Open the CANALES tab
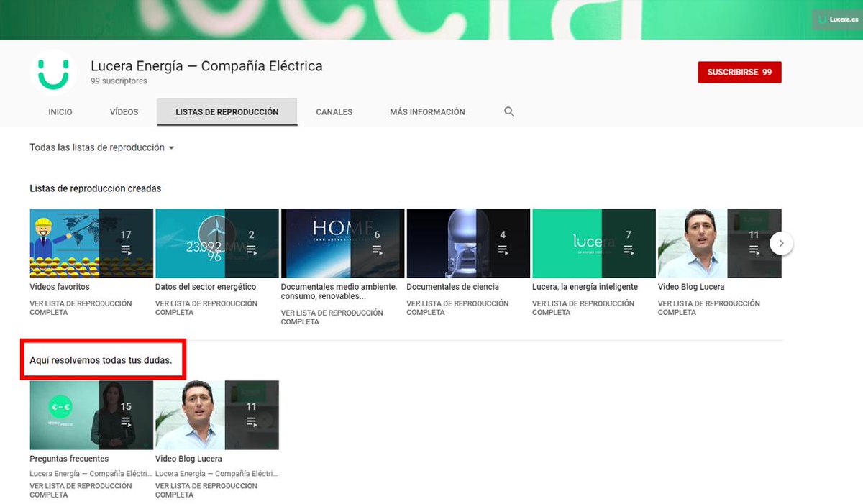The width and height of the screenshot is (863, 504). coord(334,112)
